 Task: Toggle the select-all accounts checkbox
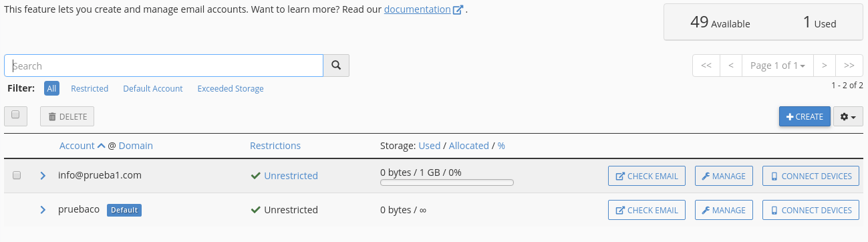pos(15,114)
